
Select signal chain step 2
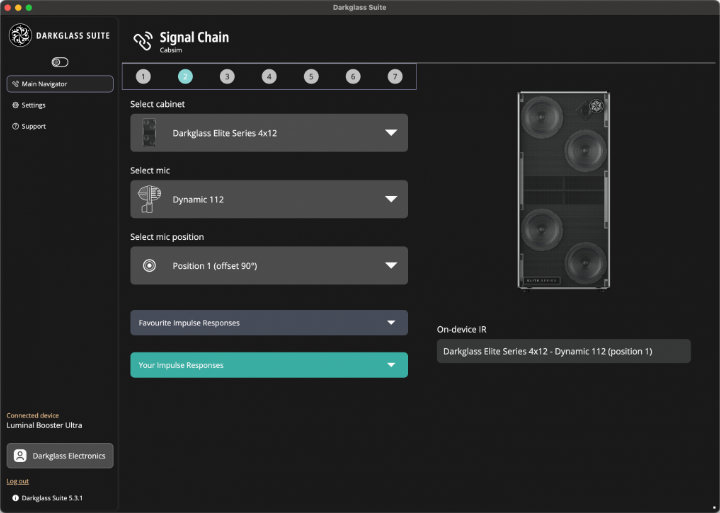(x=185, y=76)
